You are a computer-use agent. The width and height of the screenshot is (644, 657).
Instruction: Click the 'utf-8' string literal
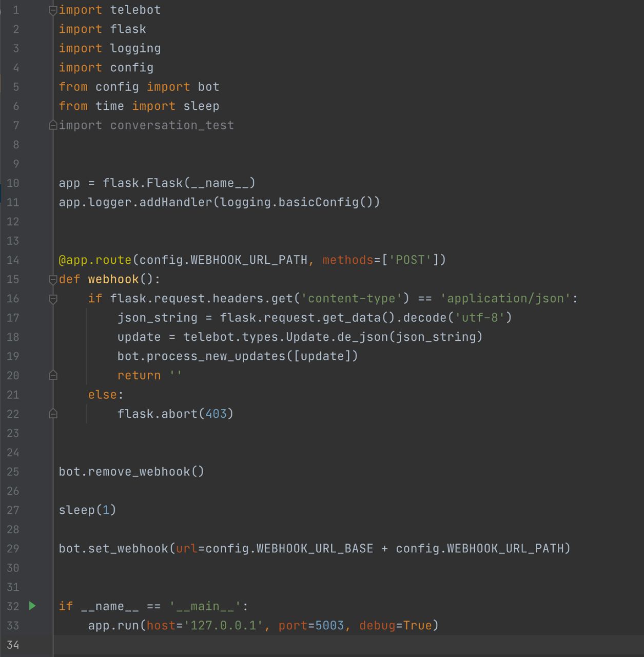coord(480,318)
